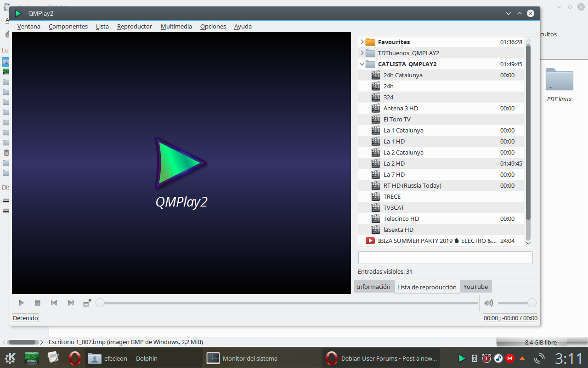Switch to Monitor del sistema taskbar entry
Image resolution: width=588 pixels, height=368 pixels.
[x=262, y=358]
